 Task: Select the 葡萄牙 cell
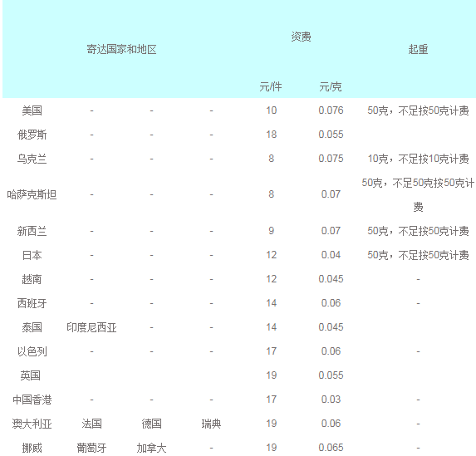[91, 448]
